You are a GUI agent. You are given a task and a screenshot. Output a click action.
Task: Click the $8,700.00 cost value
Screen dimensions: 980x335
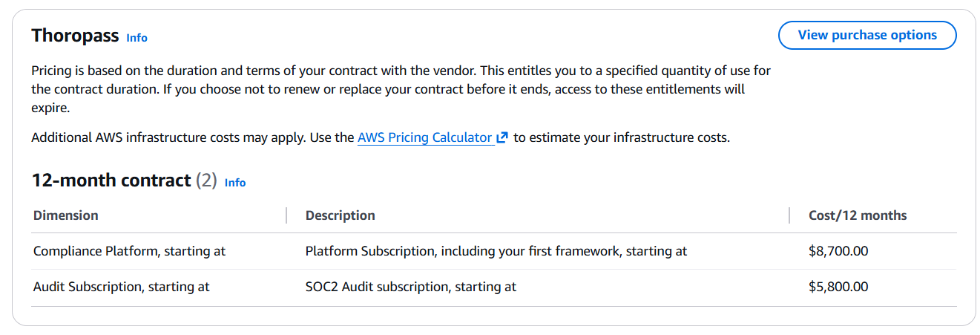tap(838, 251)
